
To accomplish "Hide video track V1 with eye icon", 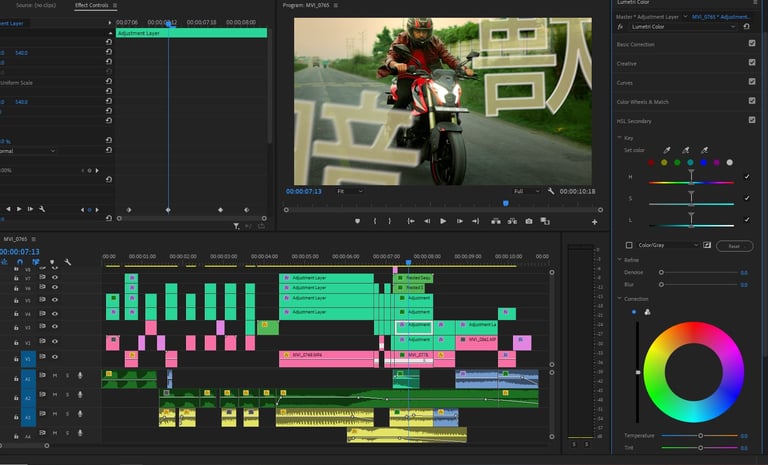I will (54, 357).
